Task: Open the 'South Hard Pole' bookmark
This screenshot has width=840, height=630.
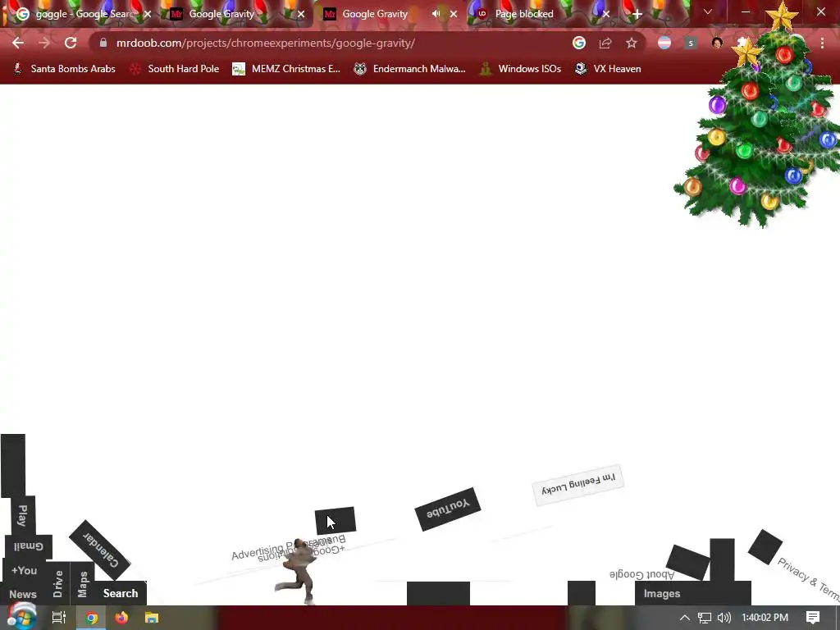Action: pyautogui.click(x=175, y=69)
